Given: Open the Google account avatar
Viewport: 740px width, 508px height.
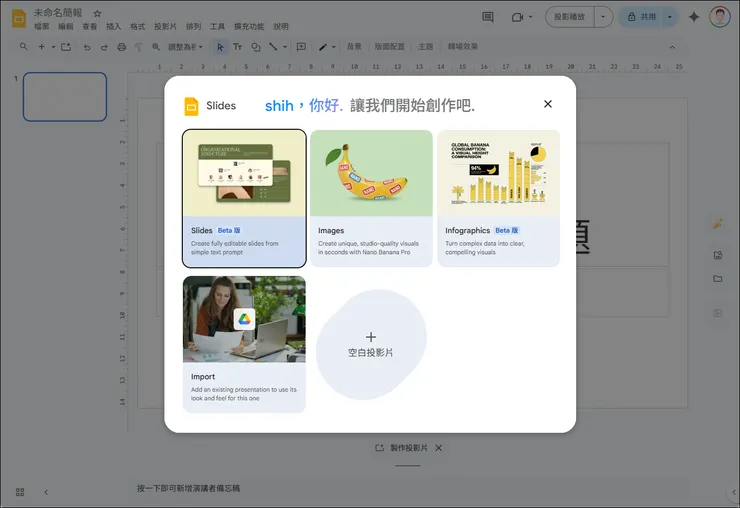Looking at the screenshot, I should (x=719, y=17).
